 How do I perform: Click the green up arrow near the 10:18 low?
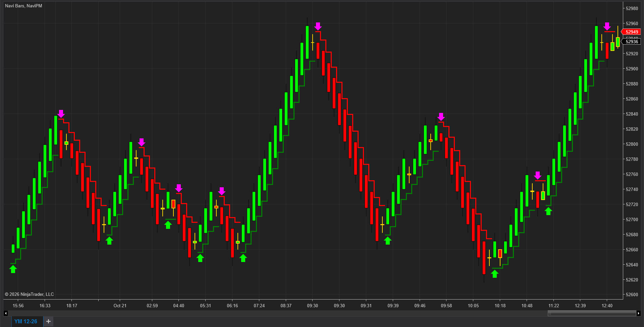pos(495,274)
